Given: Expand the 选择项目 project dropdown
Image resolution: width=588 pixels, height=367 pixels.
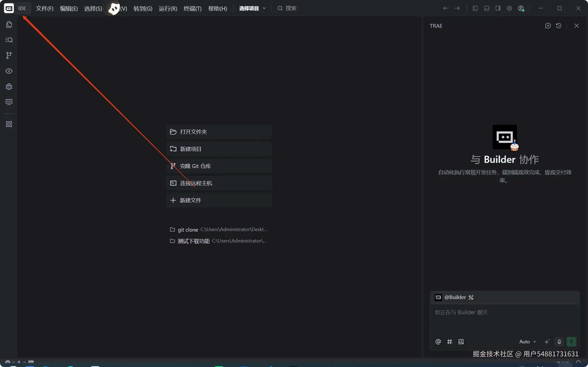Looking at the screenshot, I should [x=252, y=8].
